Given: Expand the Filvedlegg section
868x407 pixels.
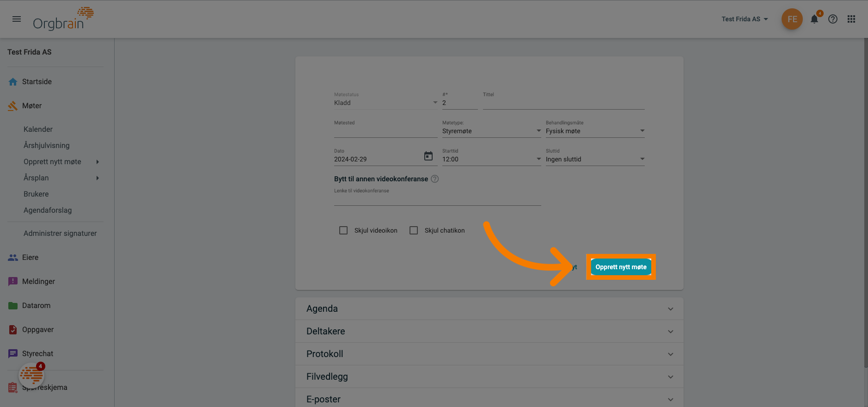Looking at the screenshot, I should 489,376.
